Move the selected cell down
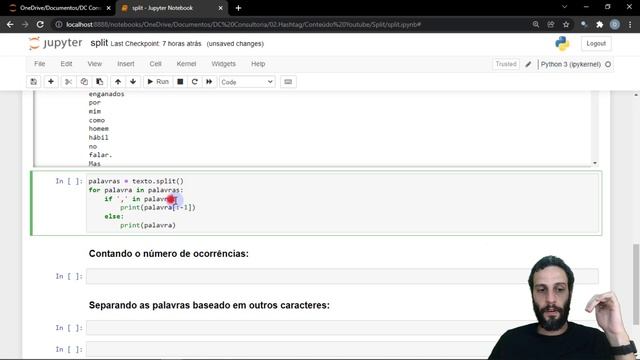 coord(133,82)
